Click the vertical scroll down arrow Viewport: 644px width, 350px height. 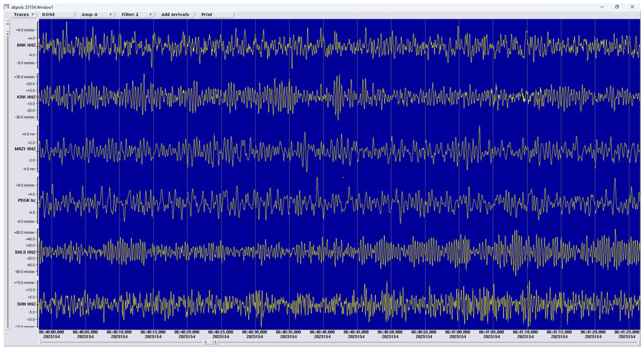[8, 34]
